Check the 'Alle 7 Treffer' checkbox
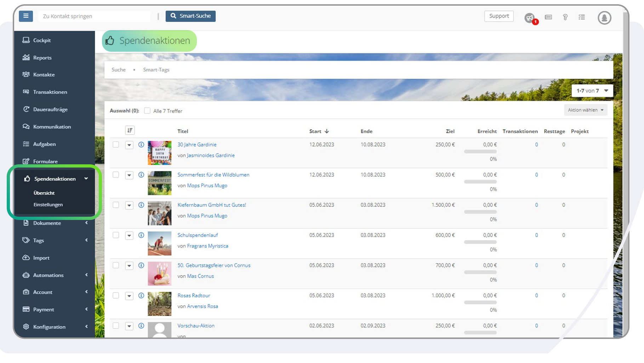This screenshot has width=644, height=363. pos(147,110)
